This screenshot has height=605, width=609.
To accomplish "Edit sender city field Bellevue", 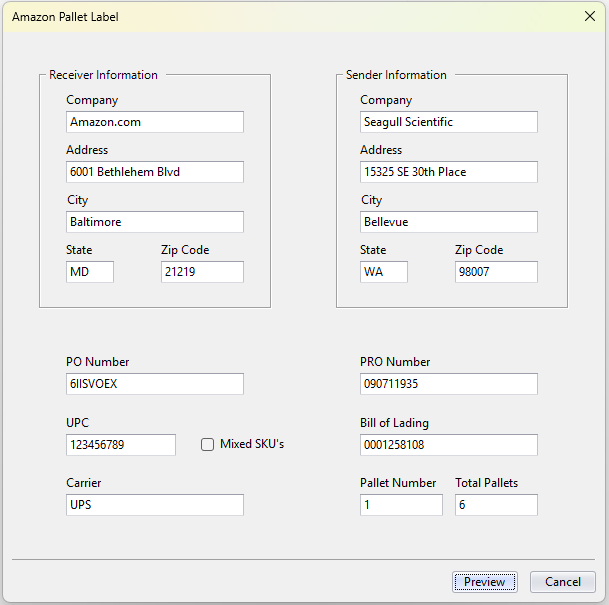I will tap(449, 222).
